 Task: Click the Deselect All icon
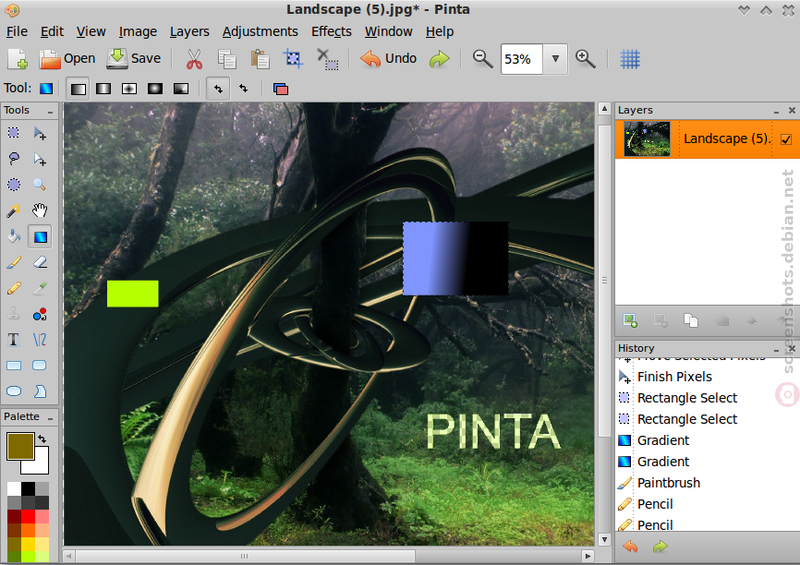point(327,59)
